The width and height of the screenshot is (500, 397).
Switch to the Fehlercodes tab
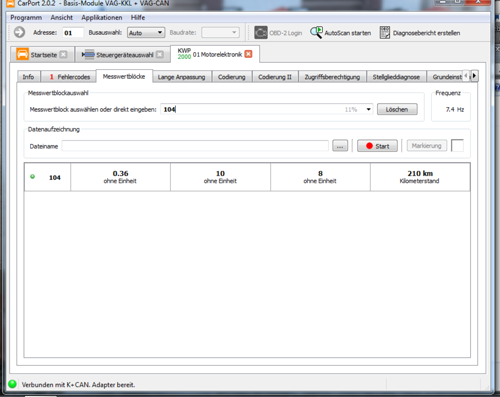pos(70,77)
